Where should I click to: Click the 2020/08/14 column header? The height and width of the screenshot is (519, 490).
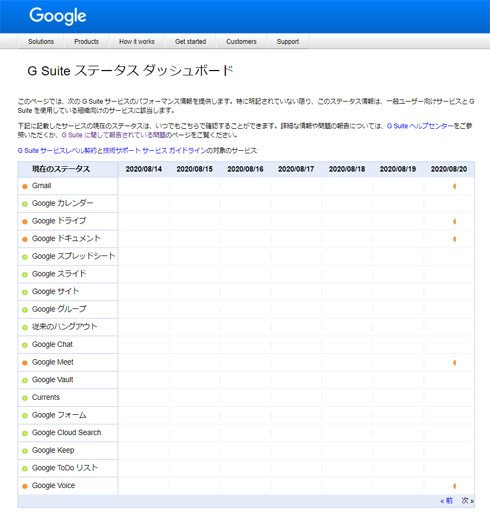pyautogui.click(x=144, y=169)
